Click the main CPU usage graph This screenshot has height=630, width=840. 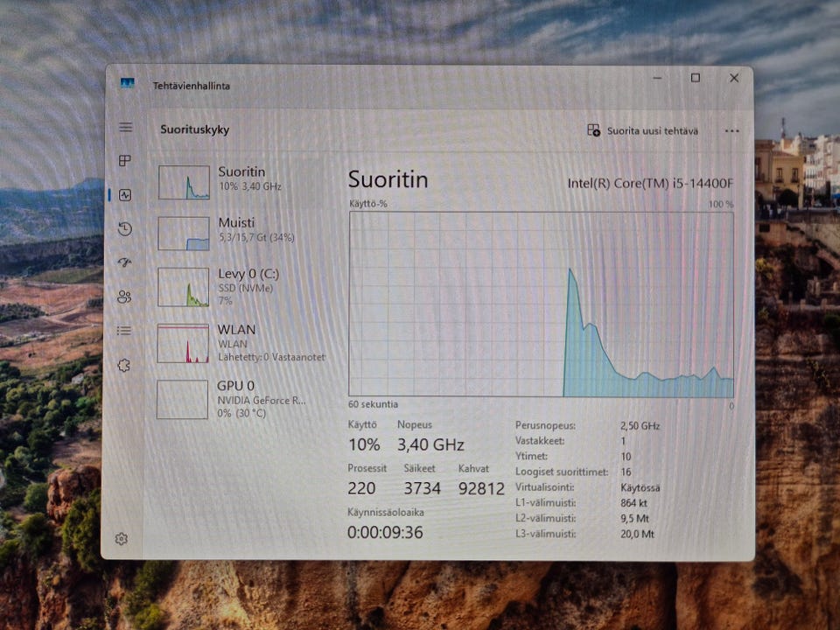tap(541, 304)
